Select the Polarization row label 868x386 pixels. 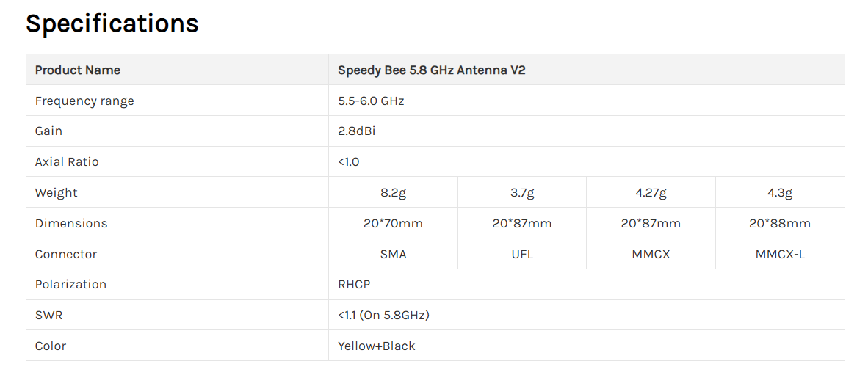(70, 284)
